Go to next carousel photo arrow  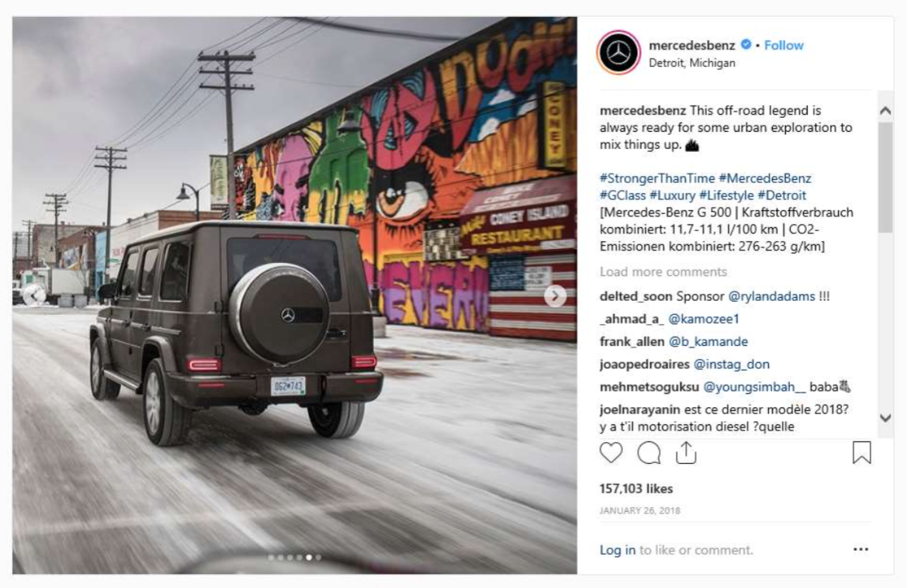555,296
